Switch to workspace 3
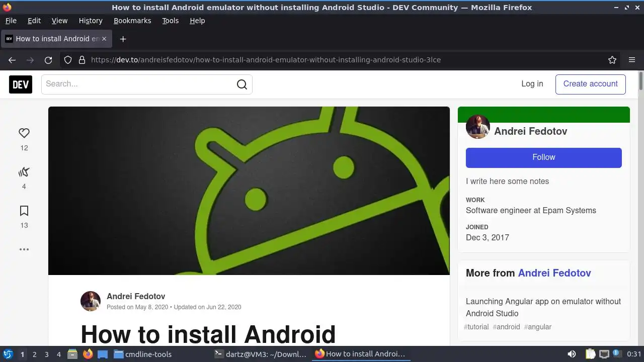 tap(46, 354)
